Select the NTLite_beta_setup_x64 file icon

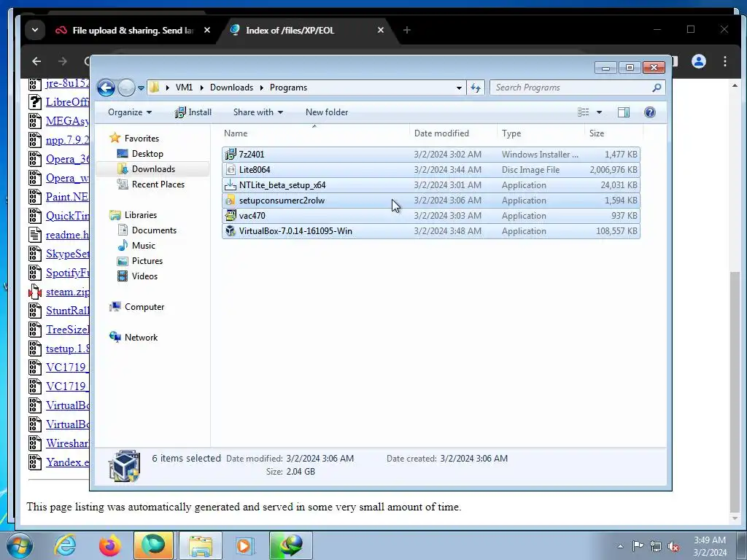231,184
